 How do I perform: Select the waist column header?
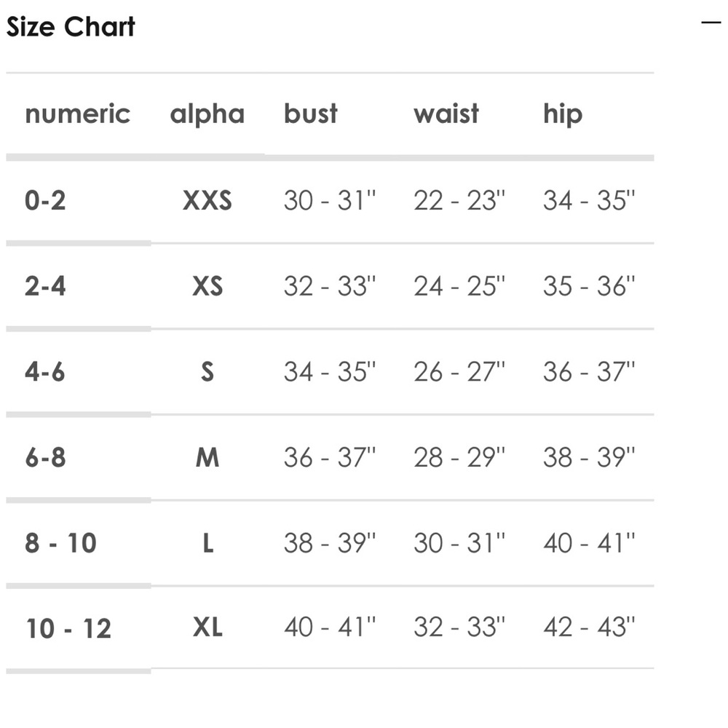446,114
